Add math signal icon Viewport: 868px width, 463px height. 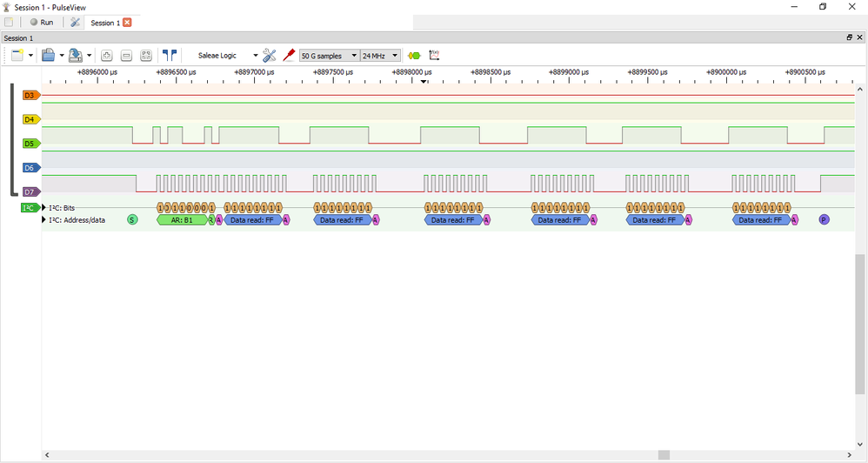point(434,55)
